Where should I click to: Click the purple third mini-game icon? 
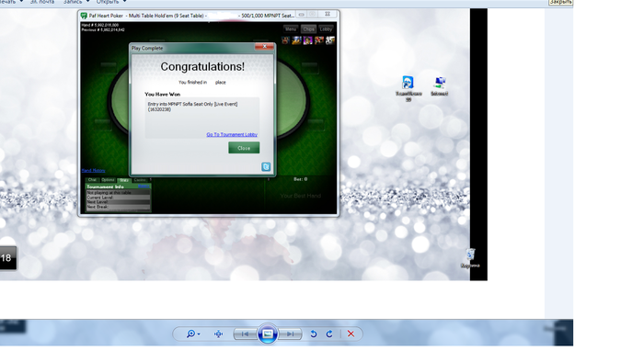[307, 40]
